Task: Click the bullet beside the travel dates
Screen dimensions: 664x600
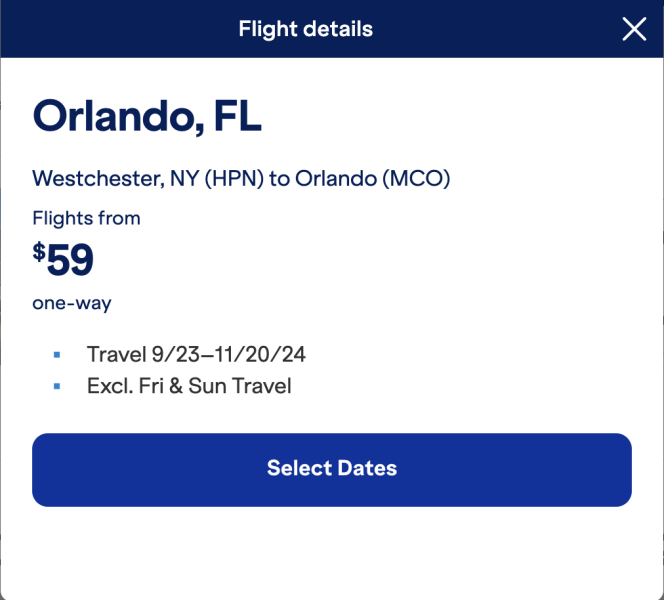Action: [57, 355]
